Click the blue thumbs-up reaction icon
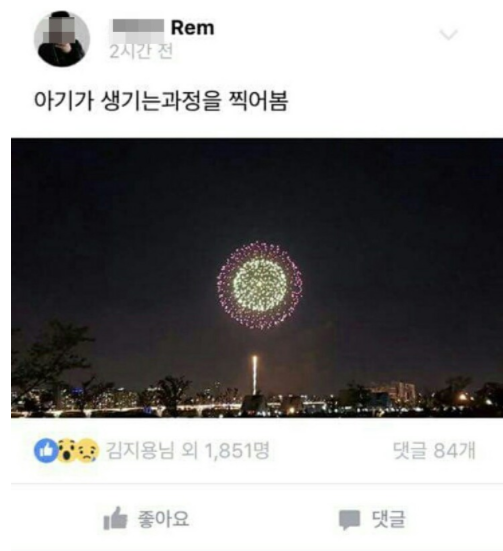 tap(46, 450)
